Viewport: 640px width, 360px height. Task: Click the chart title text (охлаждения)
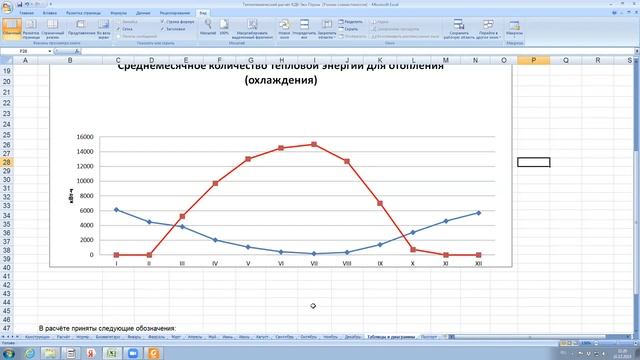pyautogui.click(x=281, y=80)
